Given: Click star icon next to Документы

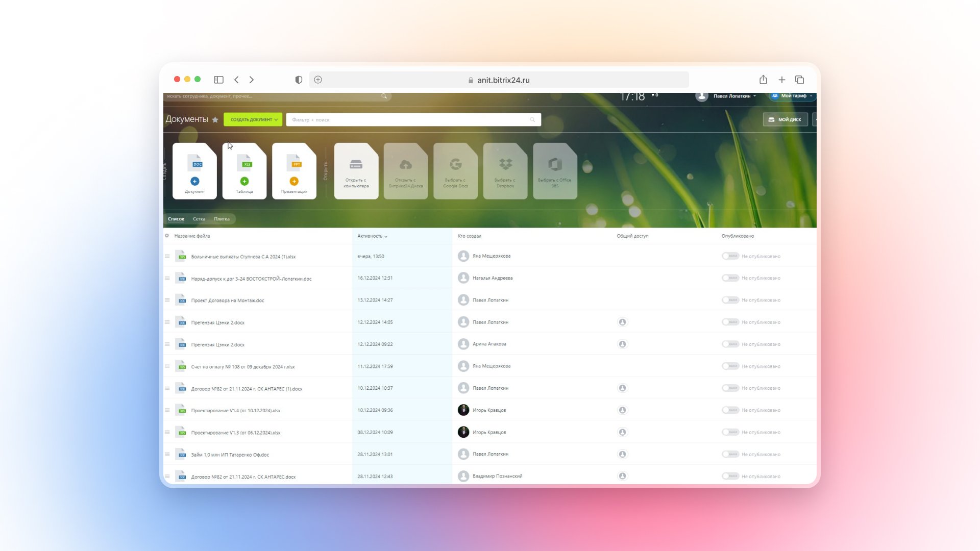Looking at the screenshot, I should tap(215, 120).
